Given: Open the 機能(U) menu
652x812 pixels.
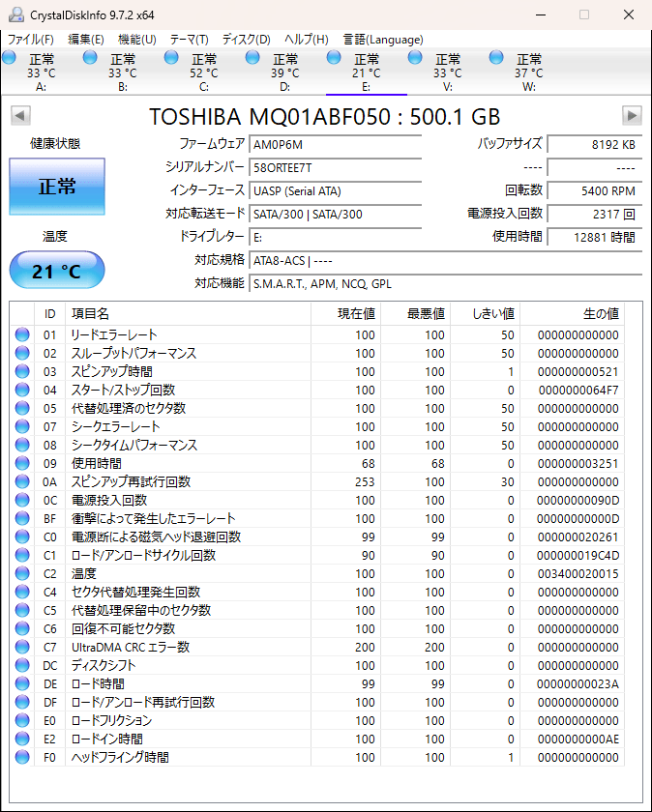Looking at the screenshot, I should [136, 40].
